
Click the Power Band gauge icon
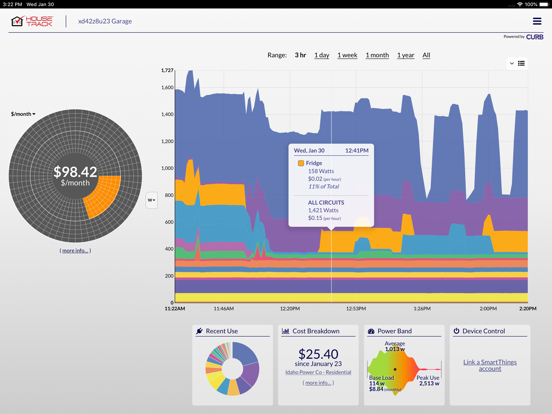(371, 331)
